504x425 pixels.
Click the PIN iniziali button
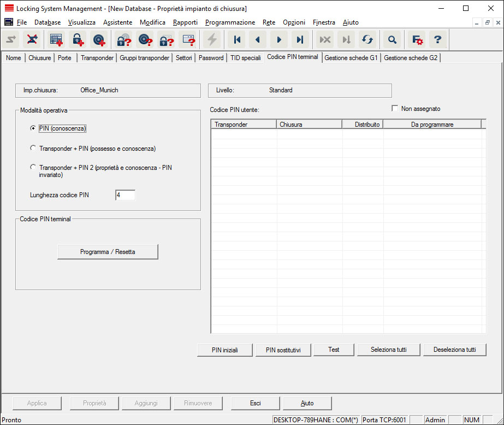click(225, 350)
